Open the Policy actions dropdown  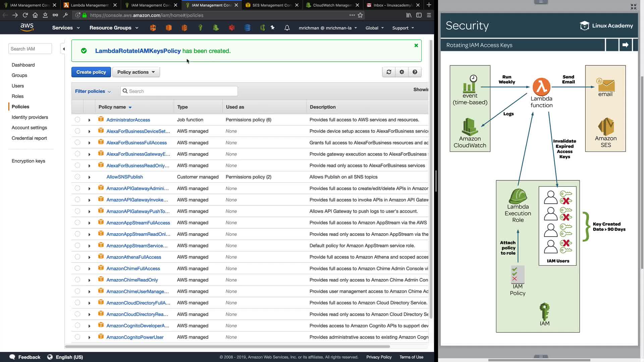136,72
